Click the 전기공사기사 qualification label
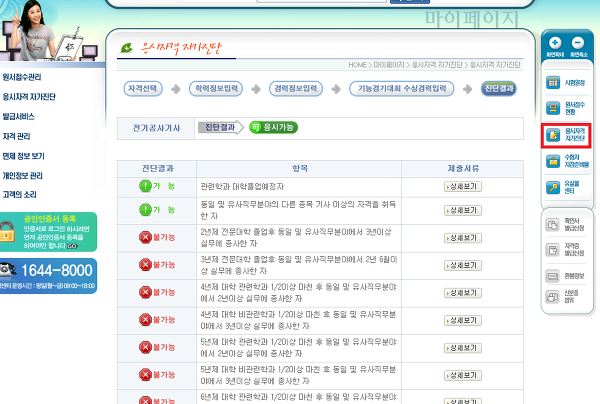The height and width of the screenshot is (404, 600). [x=156, y=128]
